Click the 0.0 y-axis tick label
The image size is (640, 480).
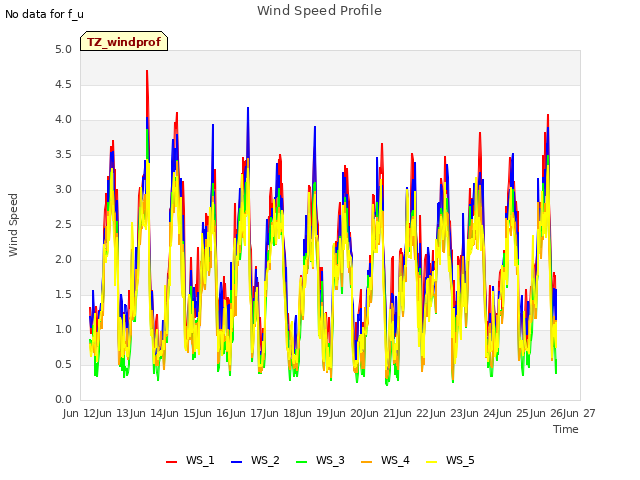[x=63, y=399]
